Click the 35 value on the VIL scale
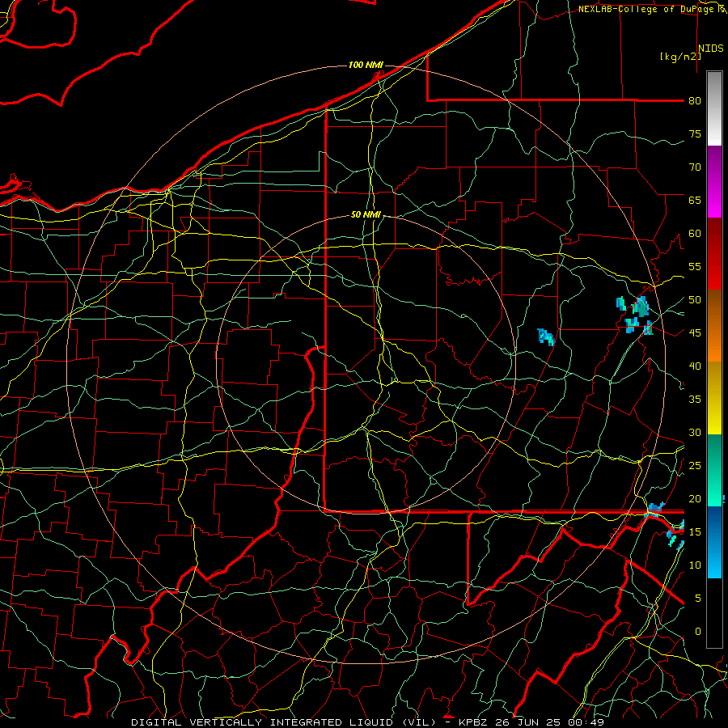728x728 pixels. [695, 400]
